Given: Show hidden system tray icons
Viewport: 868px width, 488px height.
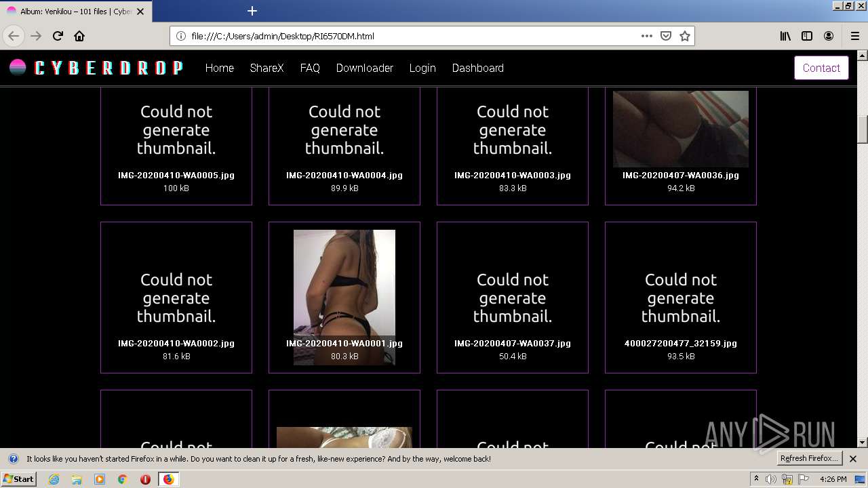Looking at the screenshot, I should point(757,479).
